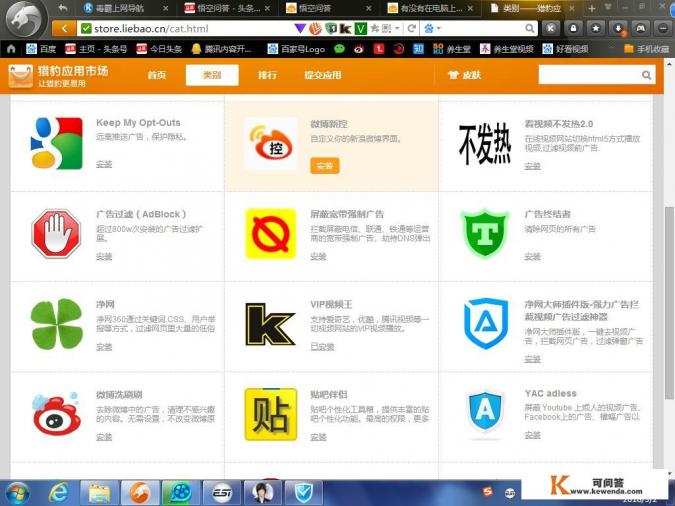This screenshot has height=506, width=675.
Task: Click the AdBlock red stop-hand icon
Action: [x=57, y=234]
